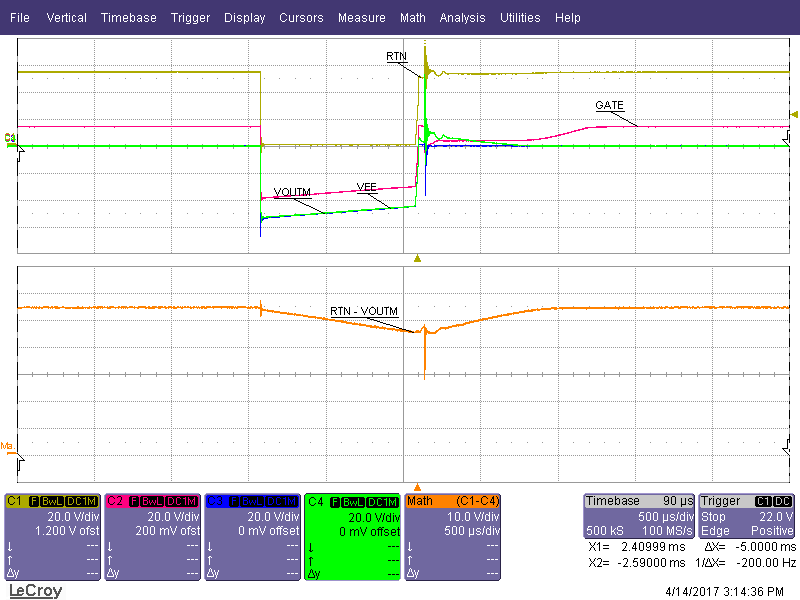The width and height of the screenshot is (800, 600).
Task: Click the GATE waveform label
Action: 609,105
